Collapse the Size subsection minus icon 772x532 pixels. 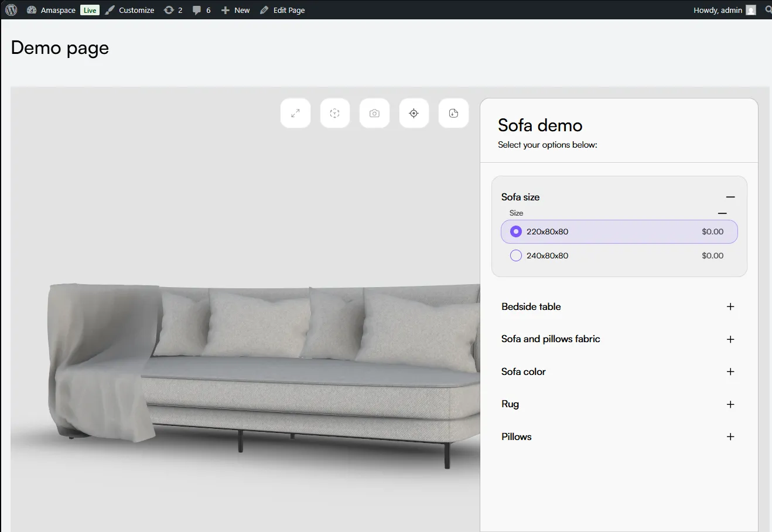tap(722, 213)
